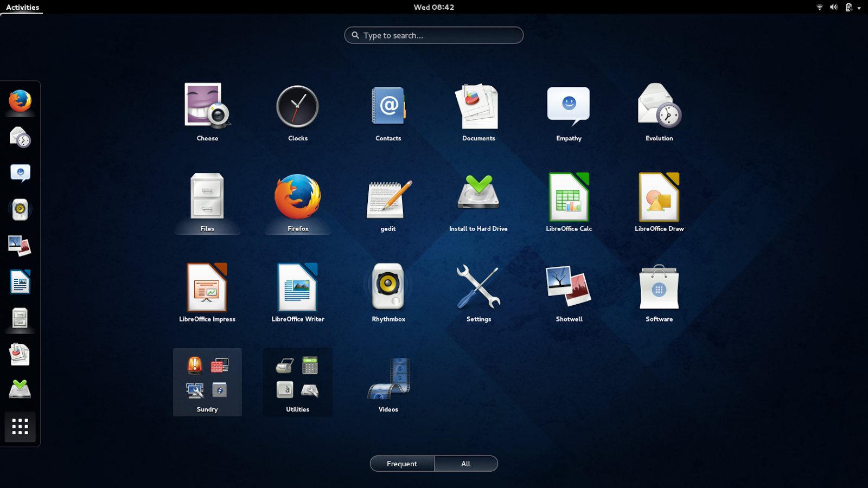Switch to the Frequent apps view
This screenshot has height=488, width=868.
point(401,464)
